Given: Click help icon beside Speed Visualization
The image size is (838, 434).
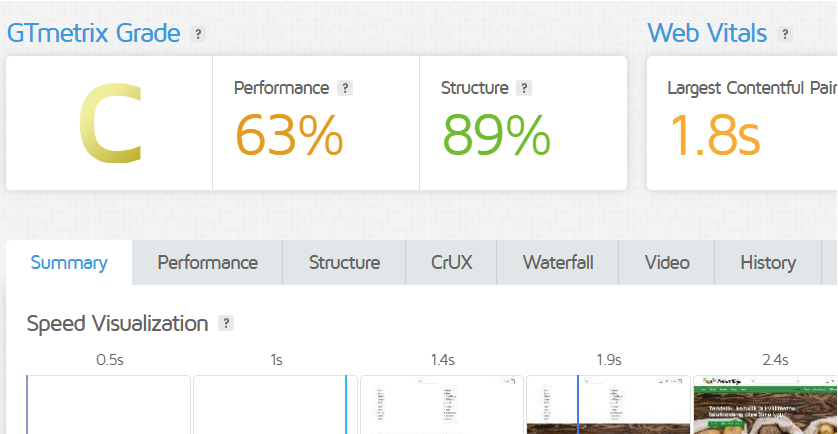Looking at the screenshot, I should (x=226, y=323).
